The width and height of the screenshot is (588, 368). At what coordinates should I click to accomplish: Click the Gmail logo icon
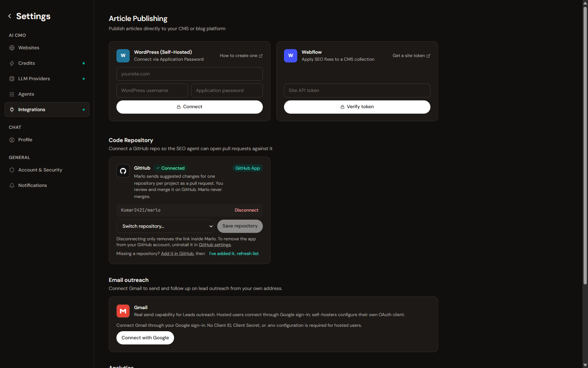(123, 311)
